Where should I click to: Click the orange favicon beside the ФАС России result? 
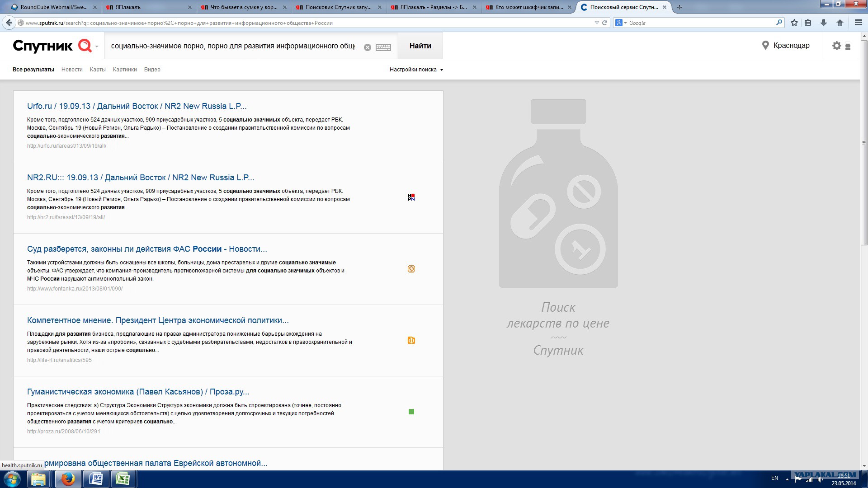411,269
